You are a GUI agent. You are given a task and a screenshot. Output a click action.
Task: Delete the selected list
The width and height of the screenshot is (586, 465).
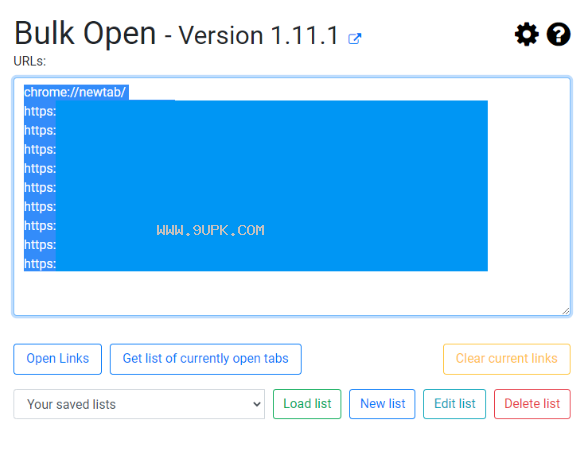coord(532,404)
